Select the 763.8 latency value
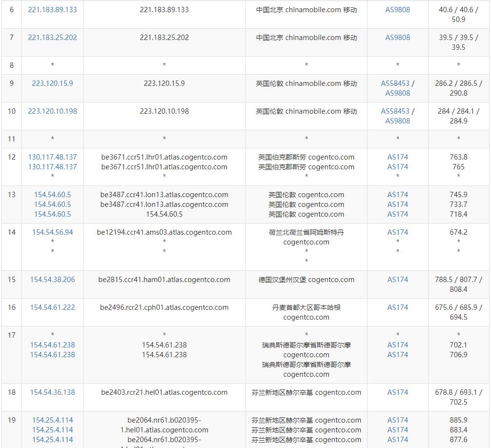This screenshot has height=448, width=491. [458, 157]
